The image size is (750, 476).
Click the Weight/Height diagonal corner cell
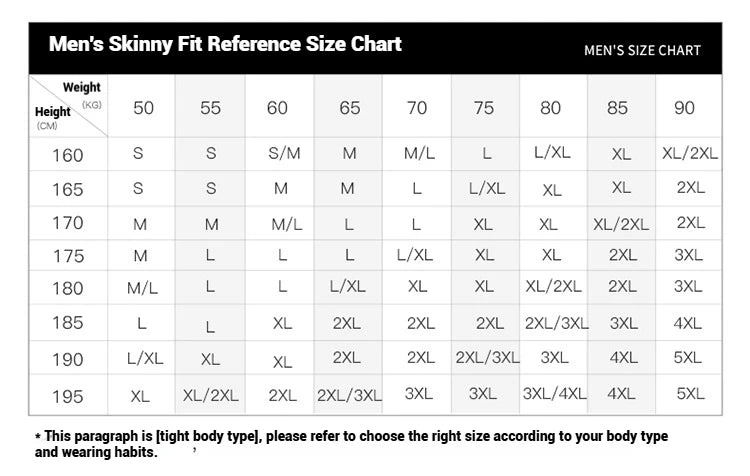[68, 106]
